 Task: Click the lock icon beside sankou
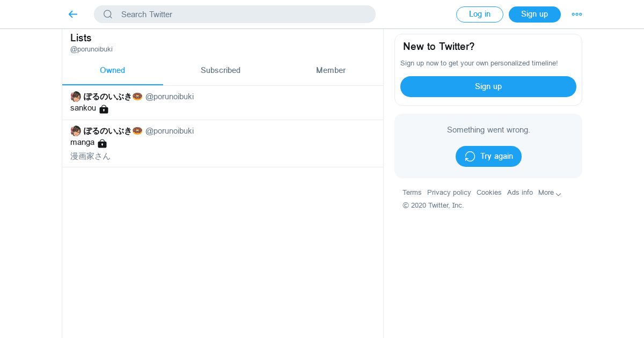[104, 109]
